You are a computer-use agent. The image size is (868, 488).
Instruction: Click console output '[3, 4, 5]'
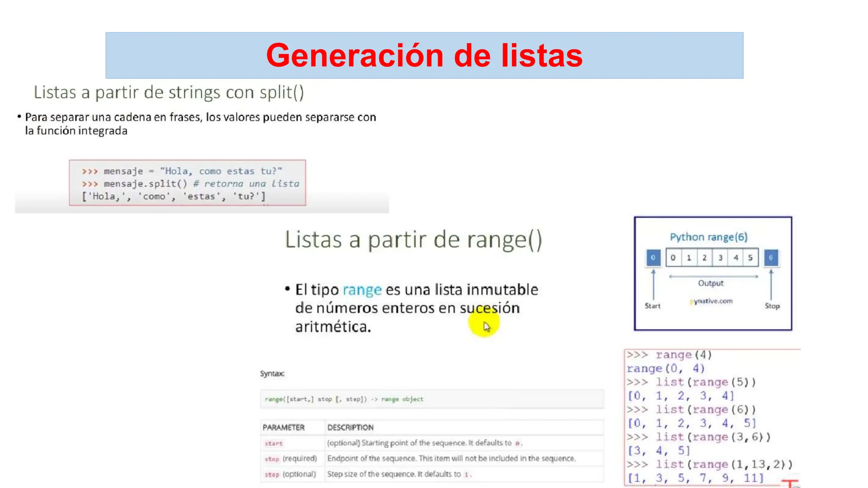point(659,451)
